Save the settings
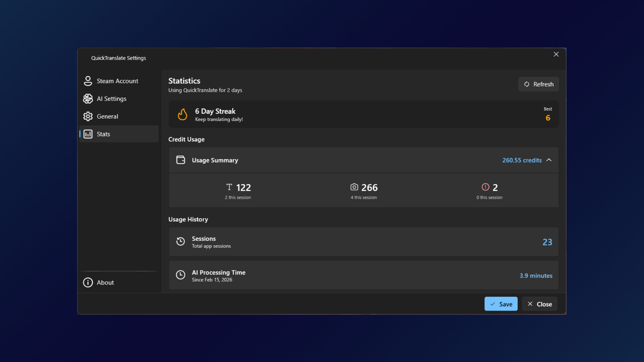This screenshot has width=644, height=362. pyautogui.click(x=501, y=304)
